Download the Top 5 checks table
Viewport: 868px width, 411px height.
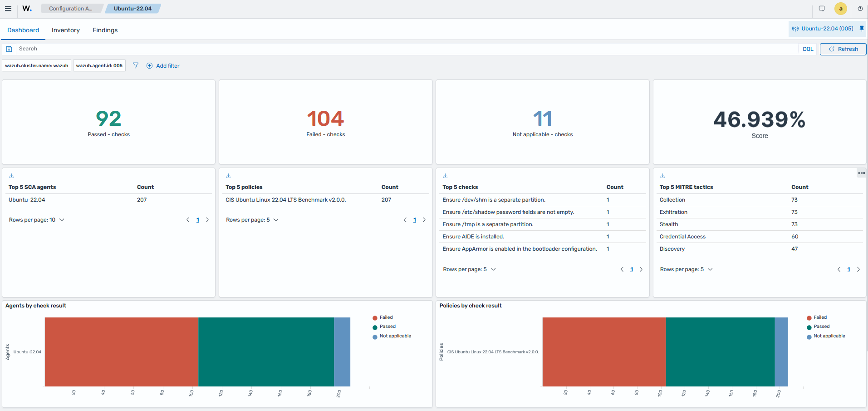[445, 176]
